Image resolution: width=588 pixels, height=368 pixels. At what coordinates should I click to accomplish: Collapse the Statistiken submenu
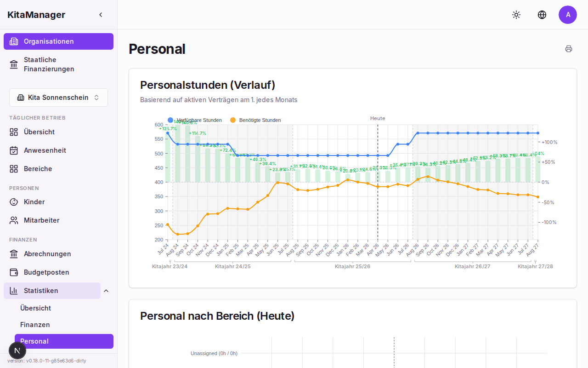106,291
